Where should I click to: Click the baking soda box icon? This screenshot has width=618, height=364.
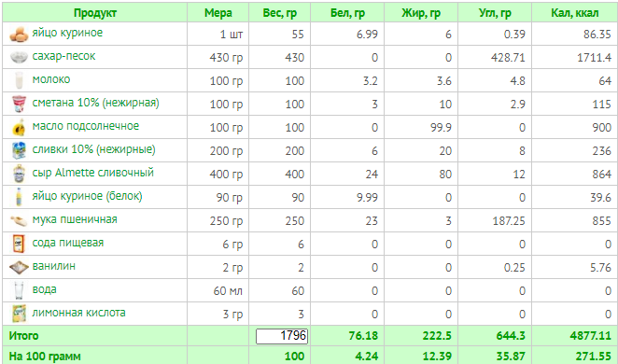[19, 244]
